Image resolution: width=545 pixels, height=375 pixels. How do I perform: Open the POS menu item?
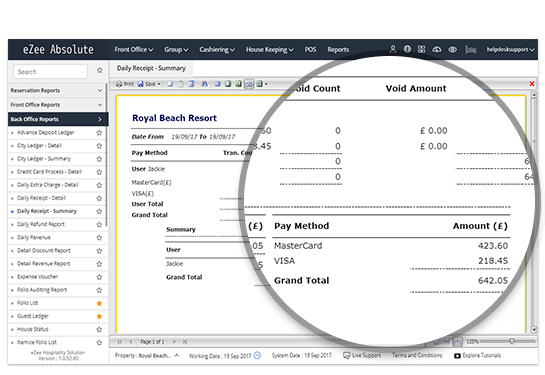pos(310,49)
